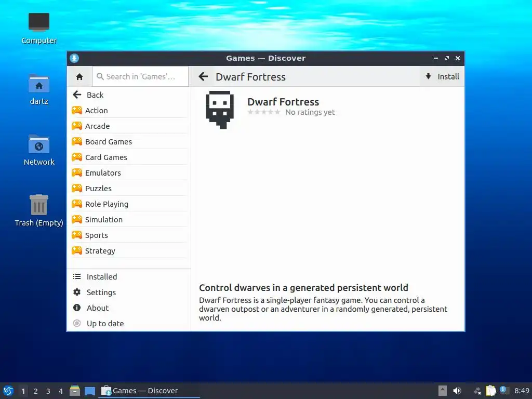Click the search box in Games
This screenshot has width=532, height=399.
click(x=140, y=77)
